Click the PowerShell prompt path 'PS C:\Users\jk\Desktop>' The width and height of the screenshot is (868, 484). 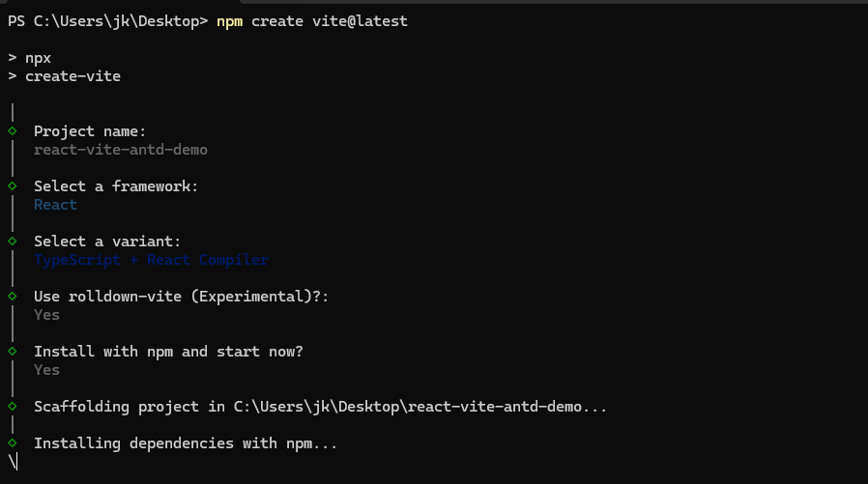[108, 21]
